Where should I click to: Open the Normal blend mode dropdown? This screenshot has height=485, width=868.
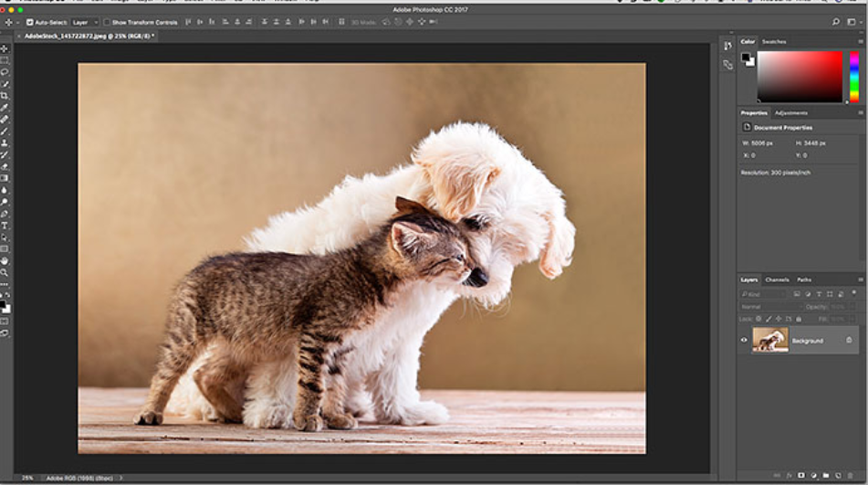click(x=770, y=307)
